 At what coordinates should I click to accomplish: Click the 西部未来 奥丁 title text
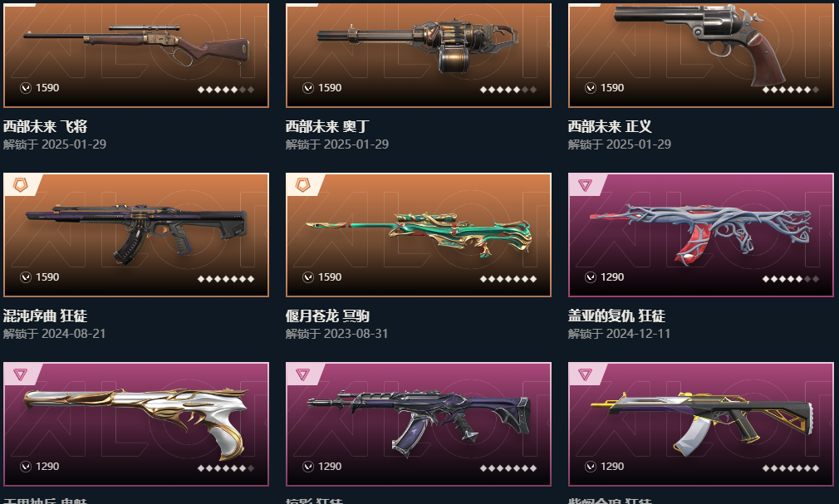click(x=327, y=126)
